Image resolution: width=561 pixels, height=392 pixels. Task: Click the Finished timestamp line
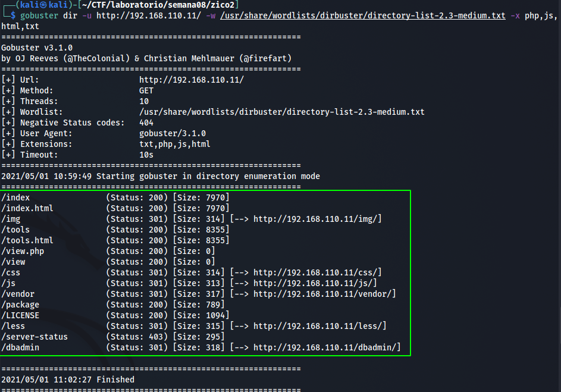point(68,380)
